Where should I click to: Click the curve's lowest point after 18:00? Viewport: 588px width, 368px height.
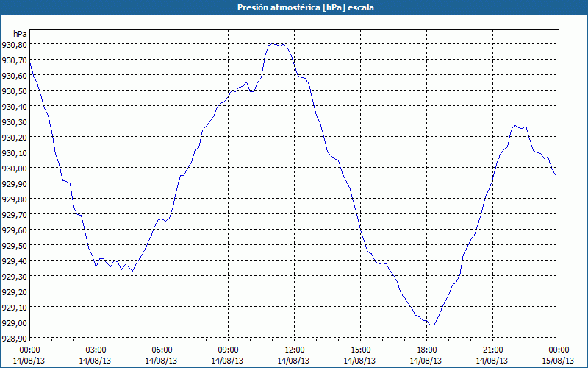(432, 325)
